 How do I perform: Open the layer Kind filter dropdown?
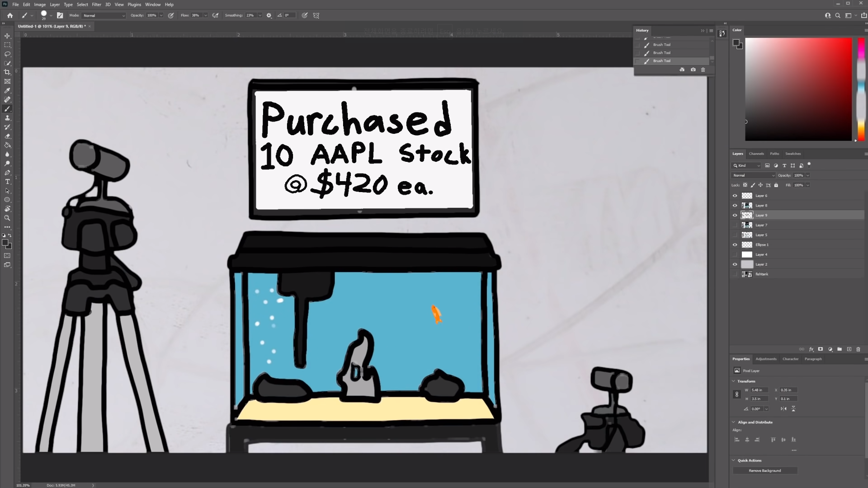(x=747, y=166)
